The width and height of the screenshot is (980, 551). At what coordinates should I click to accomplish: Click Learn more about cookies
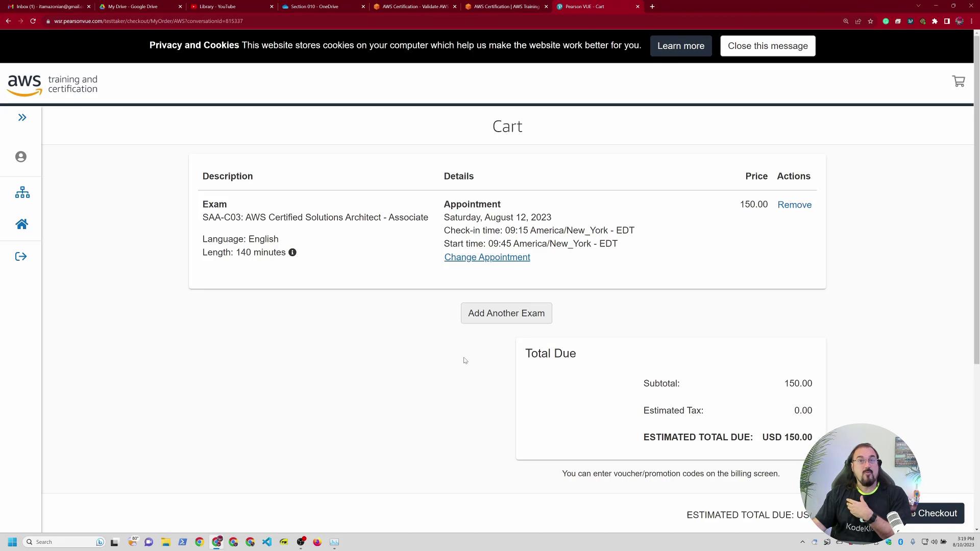tap(680, 46)
